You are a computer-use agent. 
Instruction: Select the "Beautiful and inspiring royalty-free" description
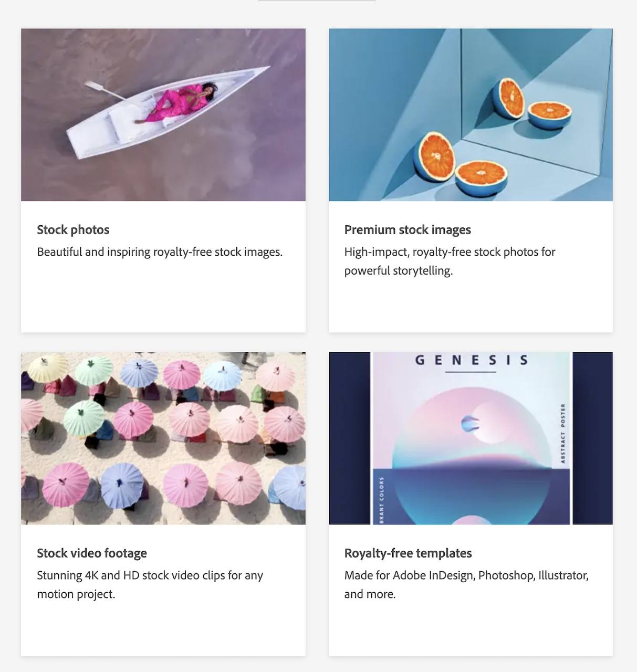coord(160,252)
